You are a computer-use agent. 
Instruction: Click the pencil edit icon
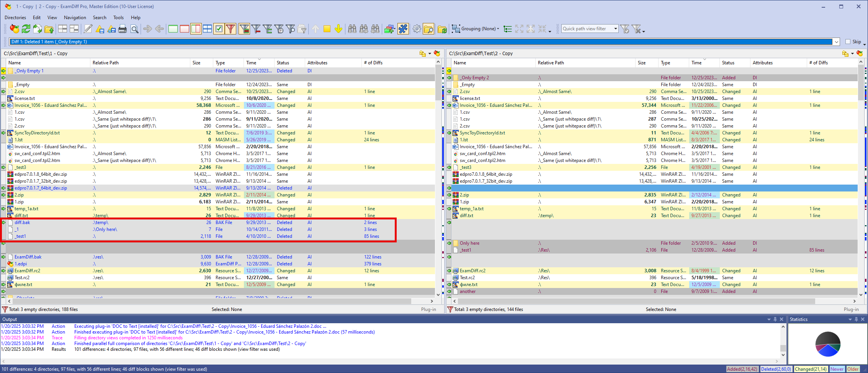pos(88,29)
